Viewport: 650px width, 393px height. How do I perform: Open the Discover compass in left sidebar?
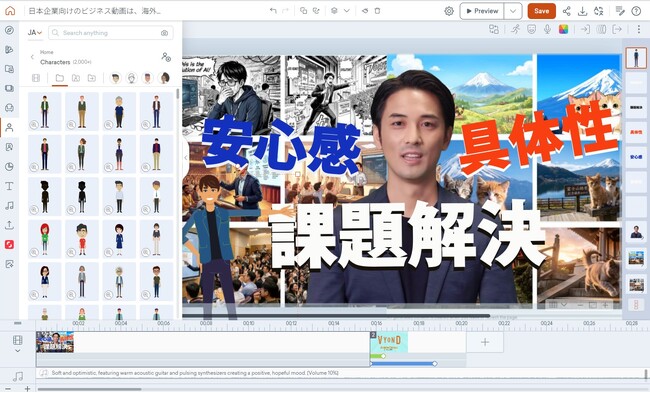coord(9,30)
